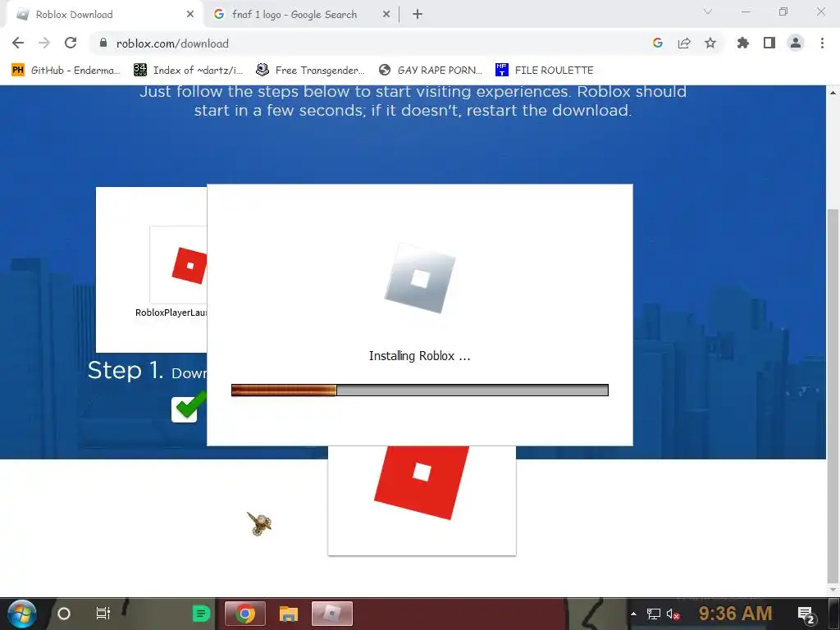
Task: Open the Windows Start button
Action: click(x=21, y=614)
